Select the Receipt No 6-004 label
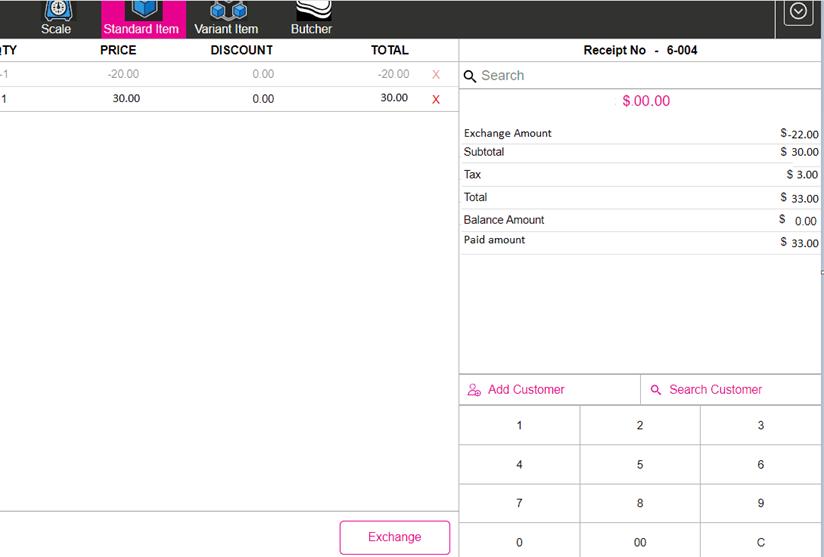The height and width of the screenshot is (557, 824). point(640,50)
